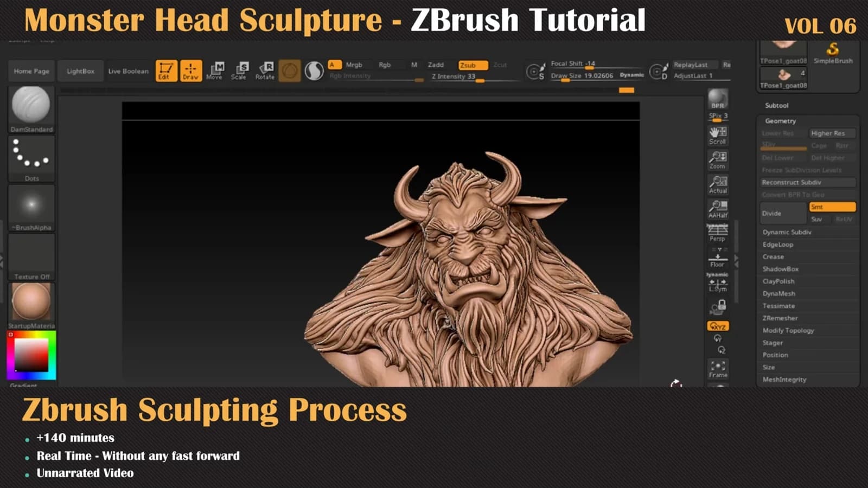
Task: Toggle the A channel button
Action: [335, 65]
